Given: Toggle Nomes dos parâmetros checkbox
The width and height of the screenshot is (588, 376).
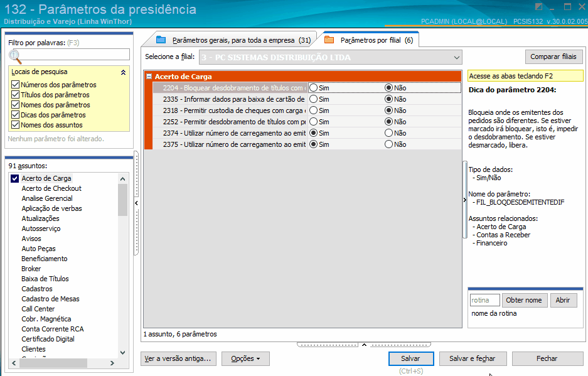Looking at the screenshot, I should coord(16,105).
